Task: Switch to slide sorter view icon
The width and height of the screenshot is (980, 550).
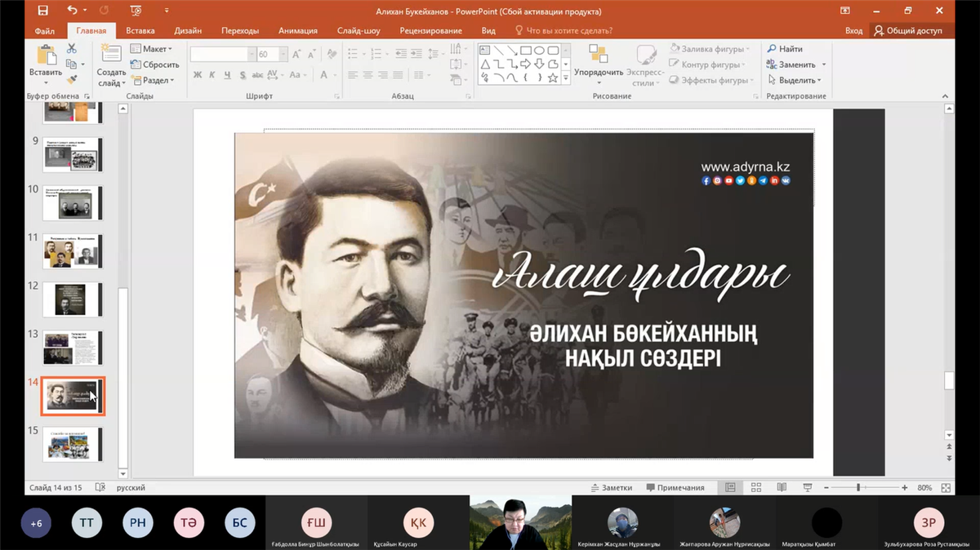Action: 756,488
